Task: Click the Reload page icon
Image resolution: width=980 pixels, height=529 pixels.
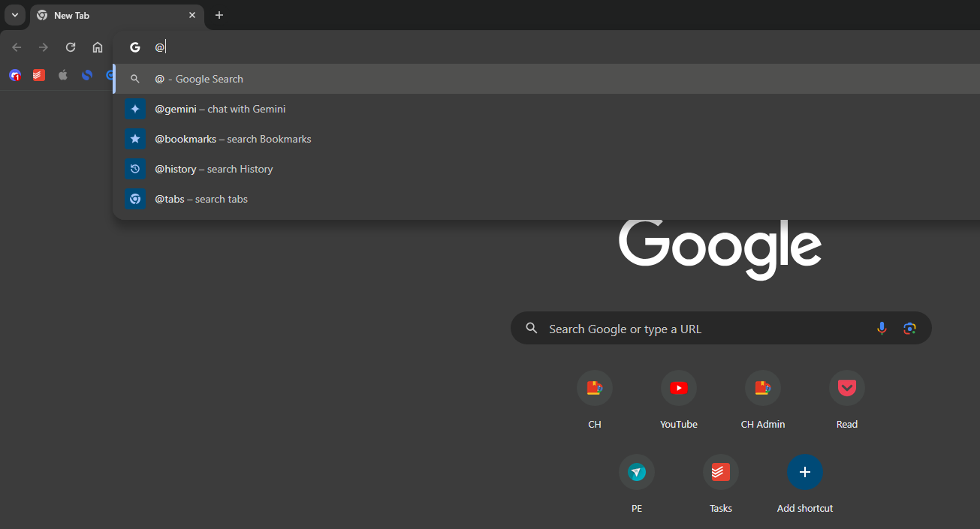Action: click(x=71, y=47)
